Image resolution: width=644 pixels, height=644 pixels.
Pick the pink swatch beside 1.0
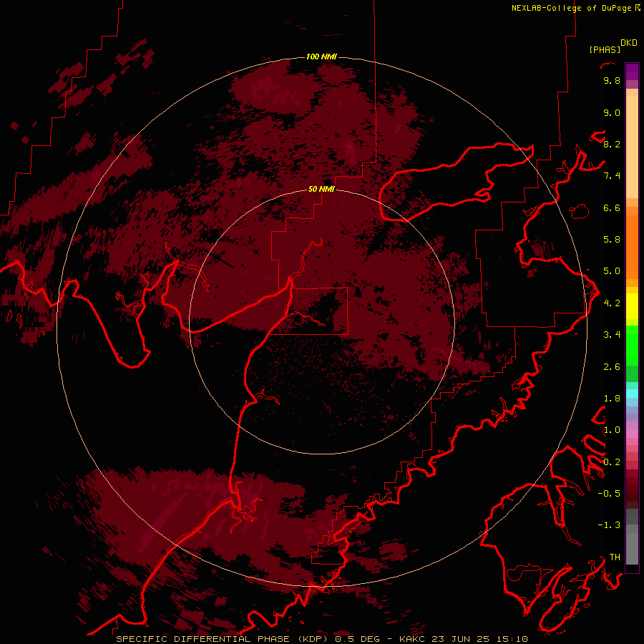point(632,434)
